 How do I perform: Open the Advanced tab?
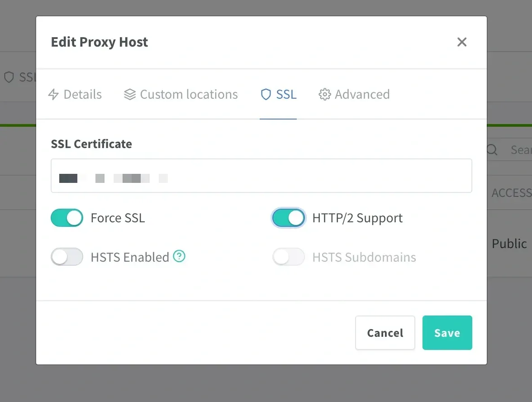point(354,94)
